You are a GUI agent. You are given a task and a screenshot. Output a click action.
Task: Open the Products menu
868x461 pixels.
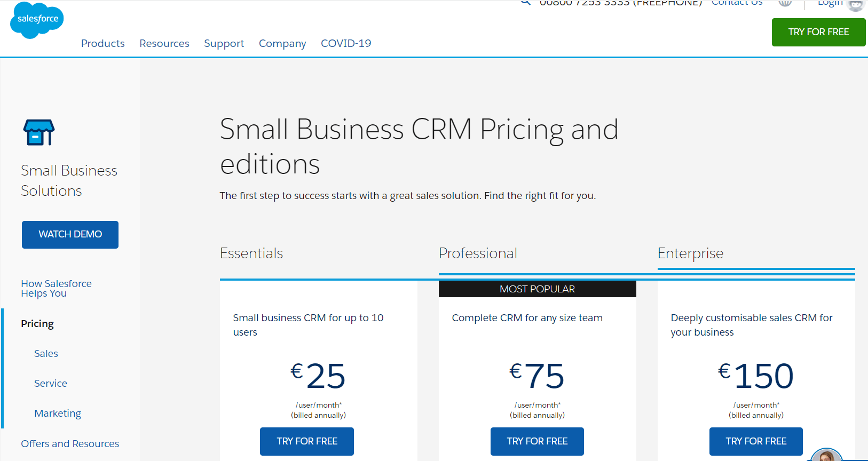[102, 43]
